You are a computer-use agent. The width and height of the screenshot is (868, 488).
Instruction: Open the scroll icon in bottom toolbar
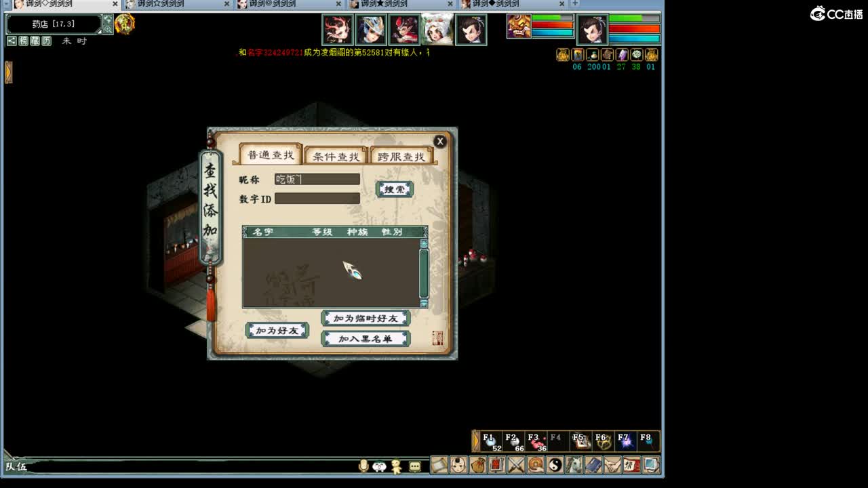tap(439, 466)
